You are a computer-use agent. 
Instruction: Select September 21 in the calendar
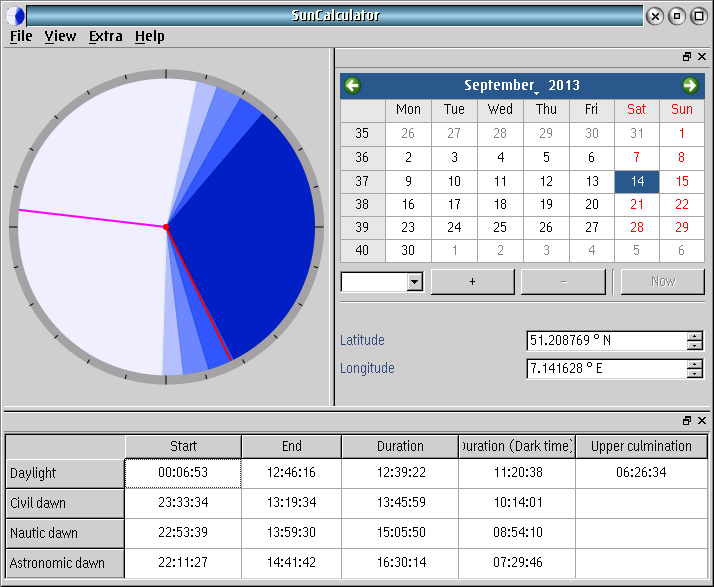[637, 204]
